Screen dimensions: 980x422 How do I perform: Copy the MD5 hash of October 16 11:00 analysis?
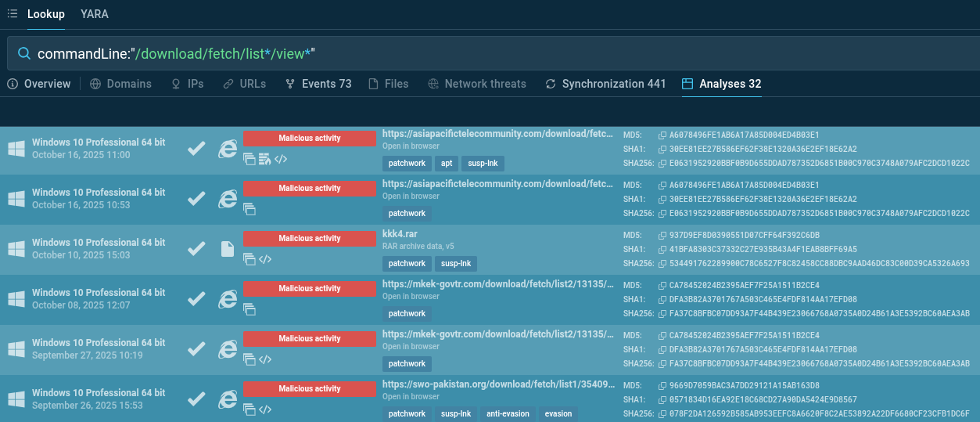point(662,135)
